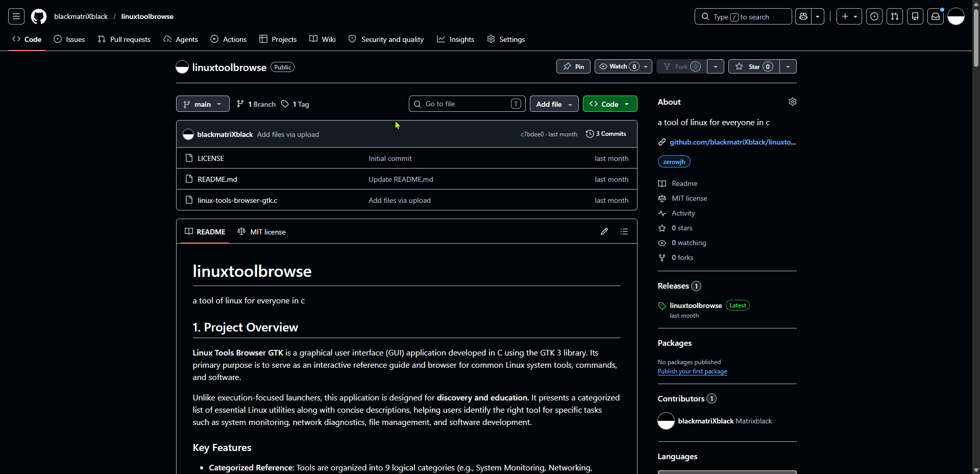Screen dimensions: 980x474
Task: Switch to the Pull requests tab
Action: 124,39
